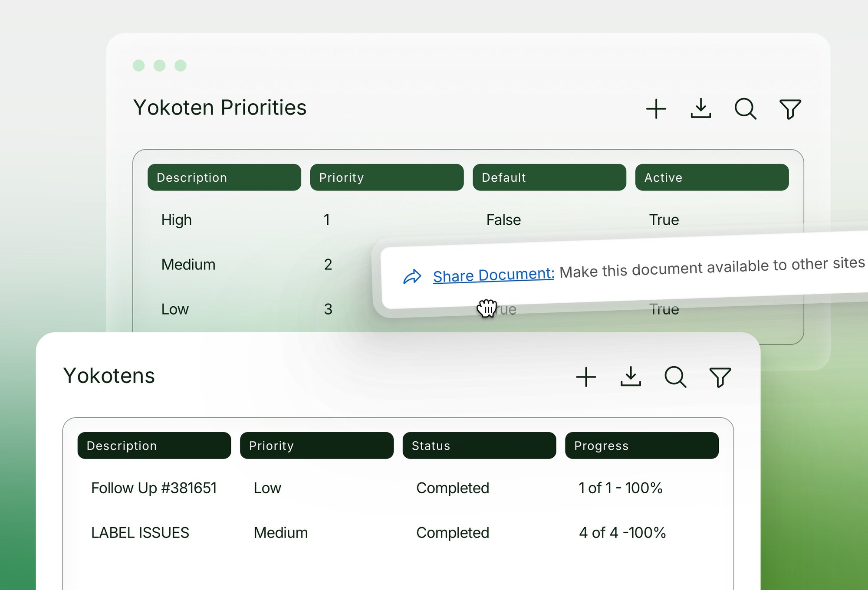Download the Yokoten Priorities list
The image size is (868, 590).
tap(700, 108)
